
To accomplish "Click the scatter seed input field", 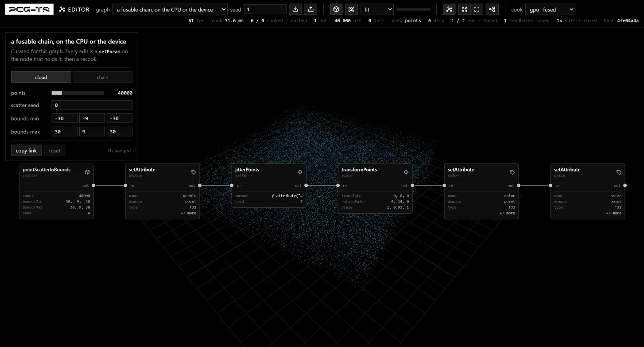I will 92,105.
